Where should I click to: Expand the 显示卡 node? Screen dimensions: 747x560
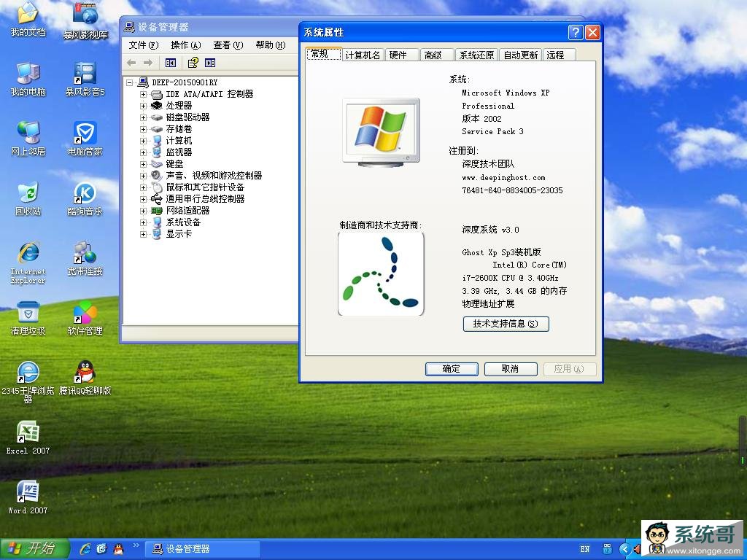[x=143, y=234]
